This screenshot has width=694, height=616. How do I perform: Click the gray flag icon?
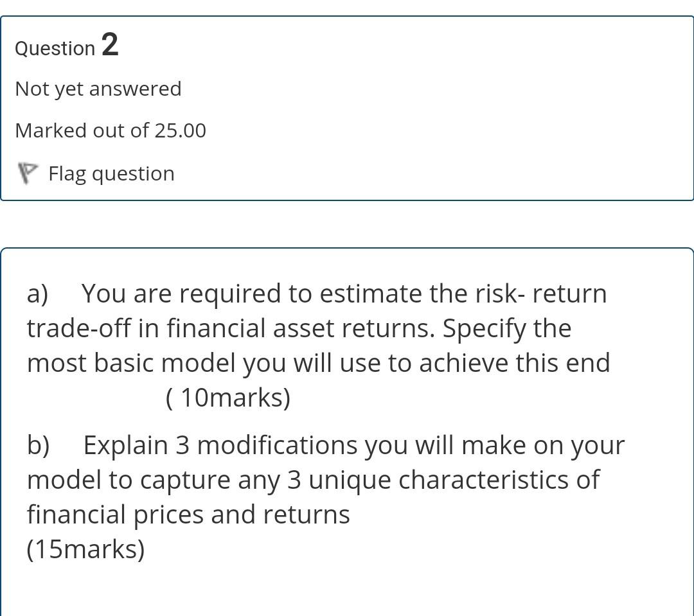coord(28,173)
